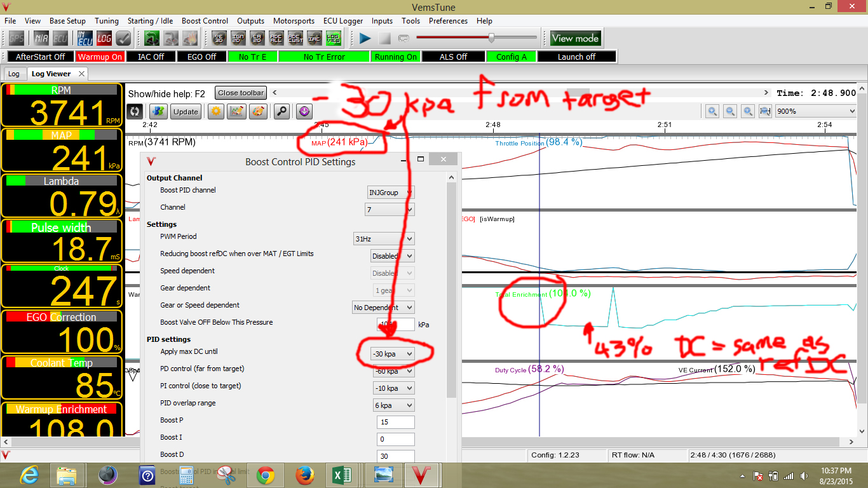
Task: Start log playback with the play arrow
Action: pos(364,38)
